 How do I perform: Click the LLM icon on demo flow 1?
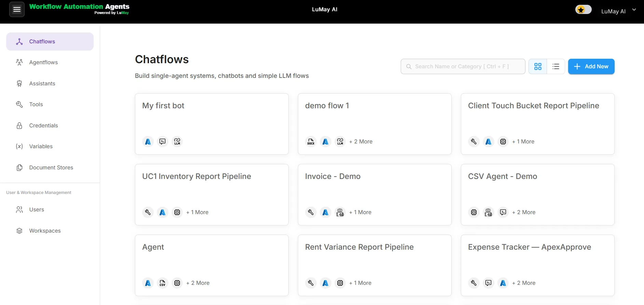click(340, 141)
